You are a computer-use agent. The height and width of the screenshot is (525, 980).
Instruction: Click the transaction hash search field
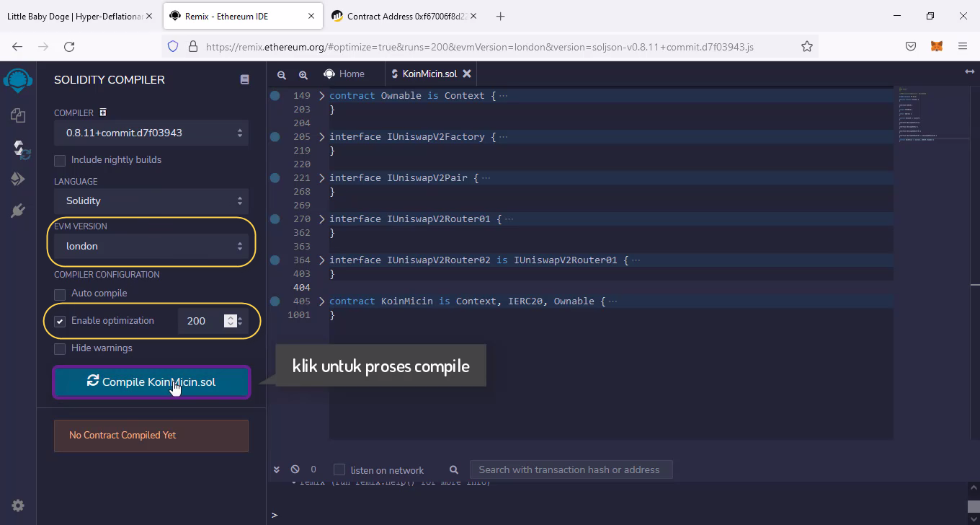(570, 469)
